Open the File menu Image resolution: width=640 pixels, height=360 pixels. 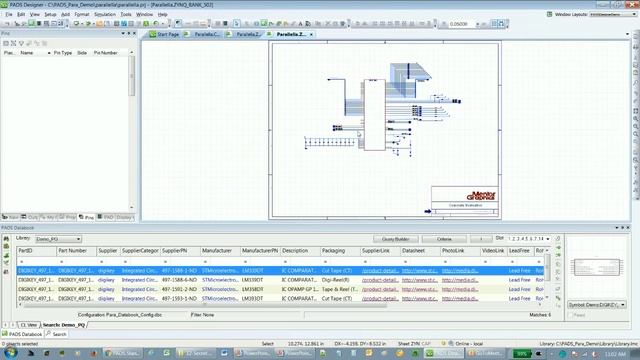pos(9,14)
